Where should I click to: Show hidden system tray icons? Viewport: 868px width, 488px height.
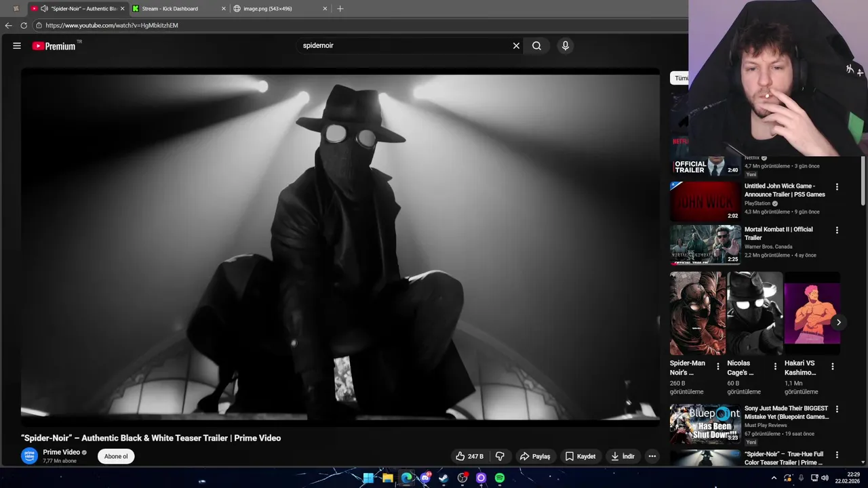pyautogui.click(x=774, y=478)
